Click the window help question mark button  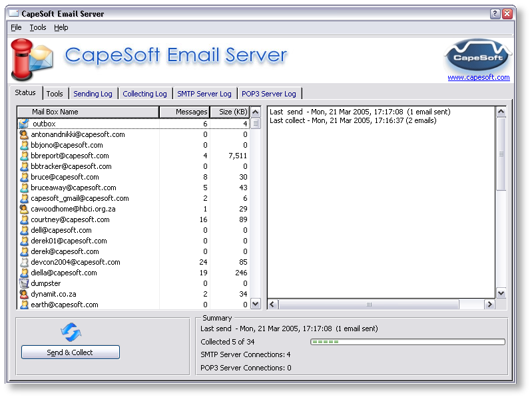[495, 13]
